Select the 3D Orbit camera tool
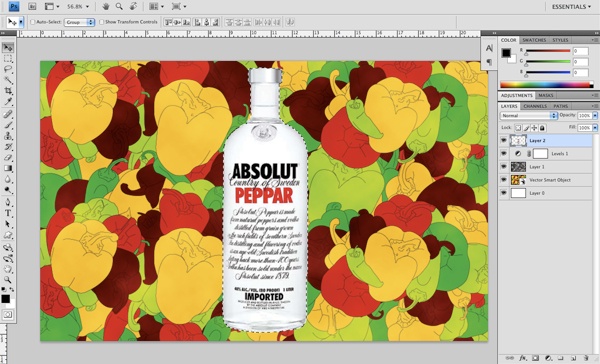This screenshot has height=364, width=600. [x=8, y=258]
